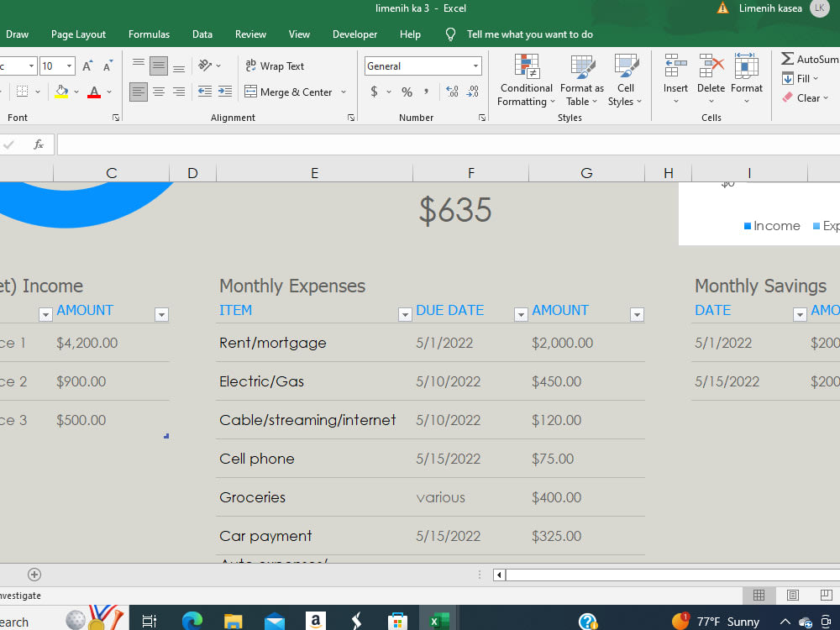Open the Format cells menu
This screenshot has width=840, height=630.
pyautogui.click(x=746, y=79)
